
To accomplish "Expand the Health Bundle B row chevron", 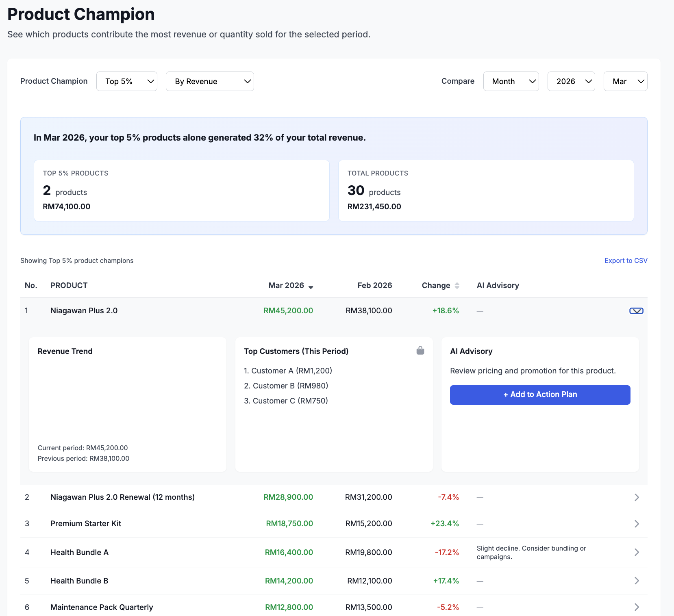I will [636, 581].
